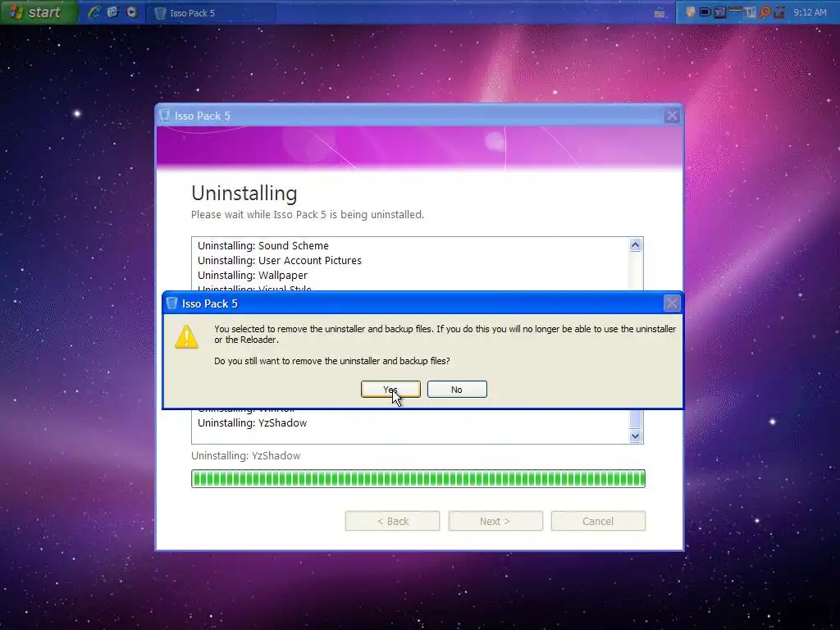Click the 9:12 AM system clock
Image resolution: width=840 pixels, height=630 pixels.
[x=810, y=12]
